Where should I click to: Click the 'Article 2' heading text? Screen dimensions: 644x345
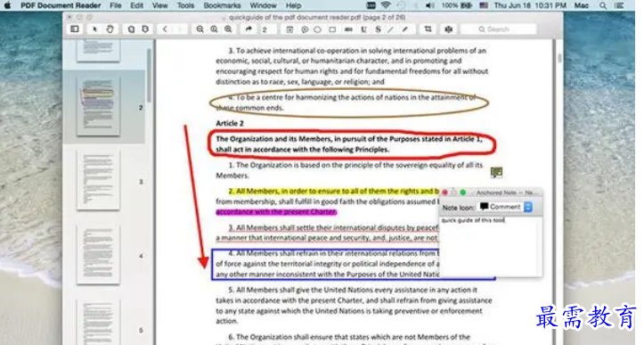[x=230, y=123]
